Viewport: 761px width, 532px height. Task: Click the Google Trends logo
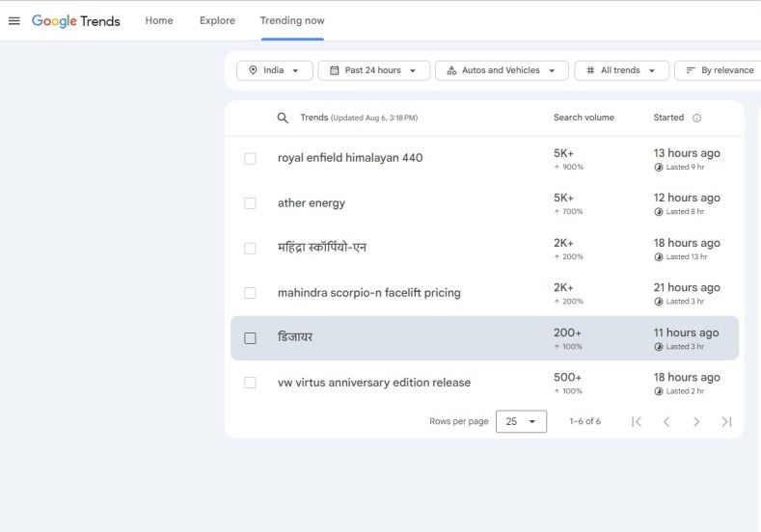click(75, 21)
